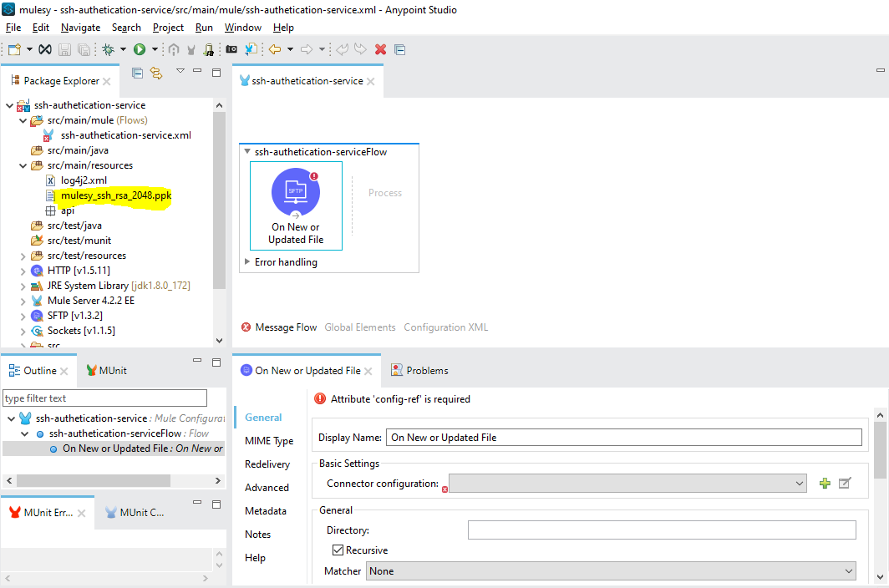Open the File menu
This screenshot has height=588, width=889.
(x=13, y=28)
